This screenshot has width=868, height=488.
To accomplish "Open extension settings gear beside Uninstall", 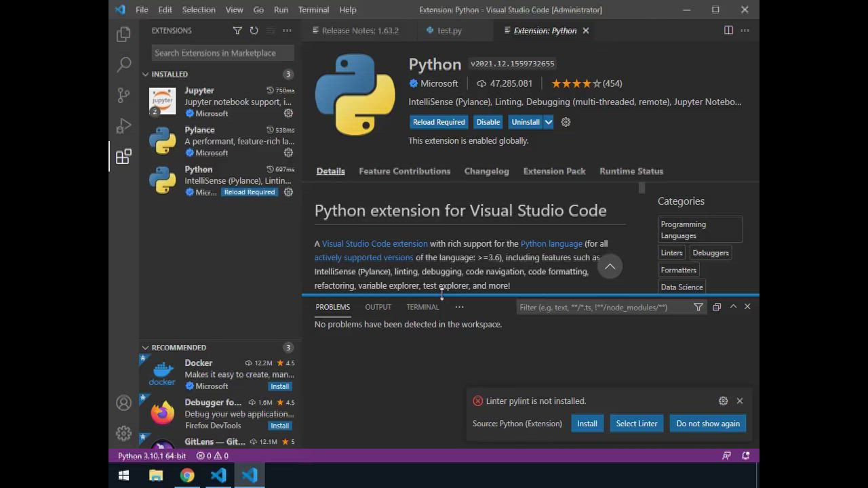I will point(566,122).
